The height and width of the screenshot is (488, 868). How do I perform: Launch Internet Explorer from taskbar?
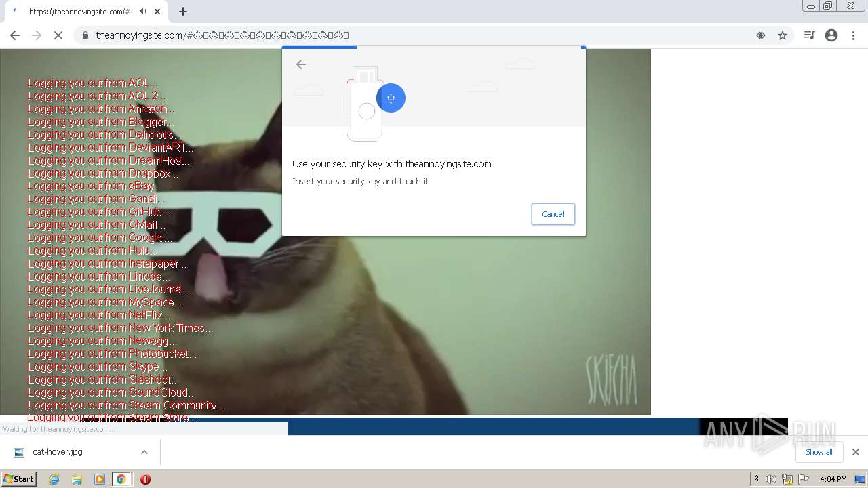pyautogui.click(x=54, y=479)
